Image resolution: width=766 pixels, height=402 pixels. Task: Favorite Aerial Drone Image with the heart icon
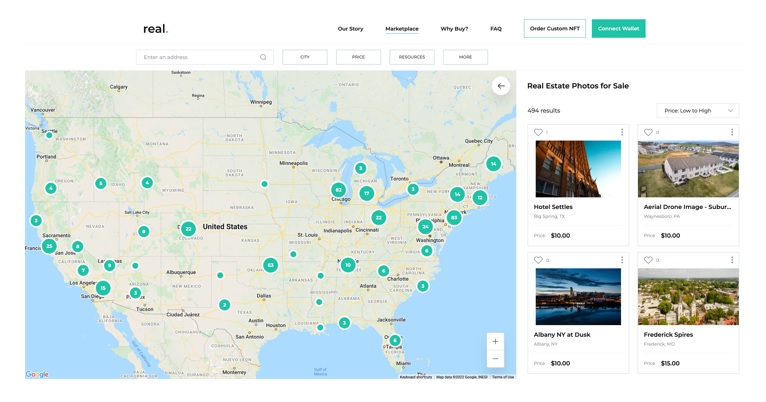click(x=648, y=132)
